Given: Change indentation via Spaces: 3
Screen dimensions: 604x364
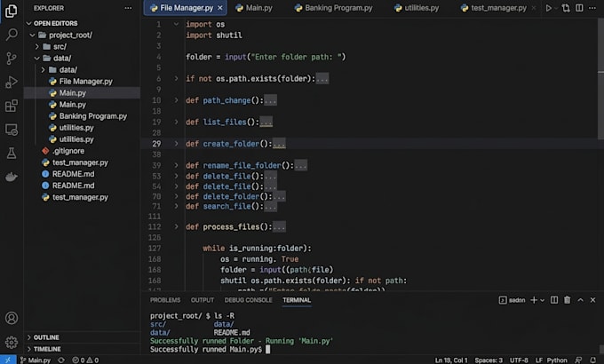Looking at the screenshot, I should coord(489,360).
